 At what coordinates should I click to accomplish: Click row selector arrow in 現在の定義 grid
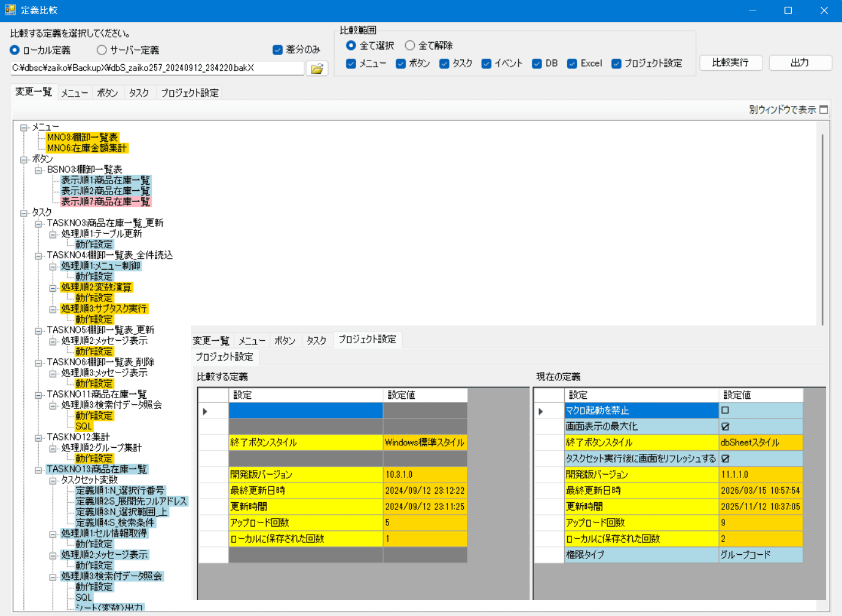541,411
